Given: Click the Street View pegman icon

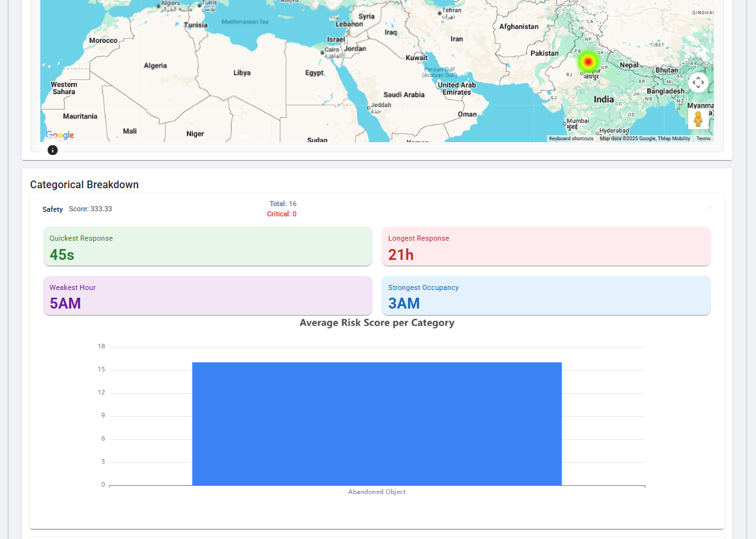Looking at the screenshot, I should click(x=698, y=118).
